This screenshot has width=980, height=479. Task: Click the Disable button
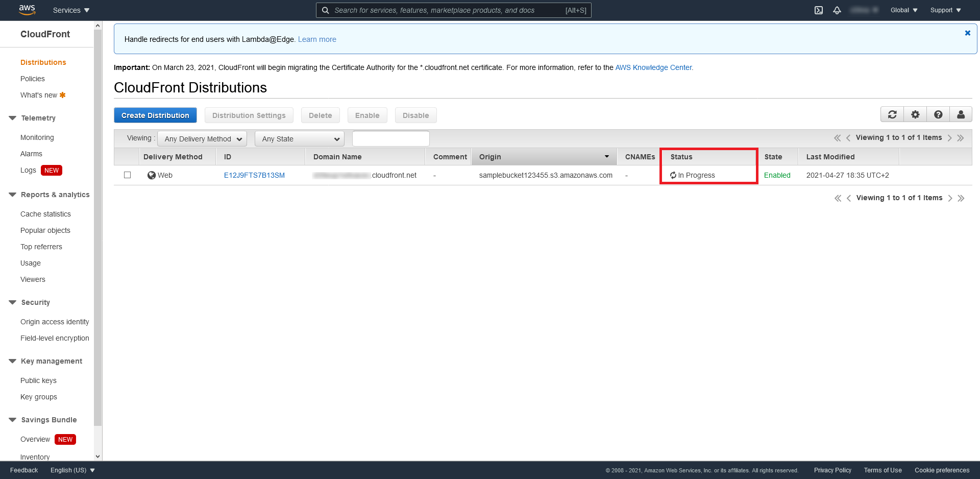point(416,115)
